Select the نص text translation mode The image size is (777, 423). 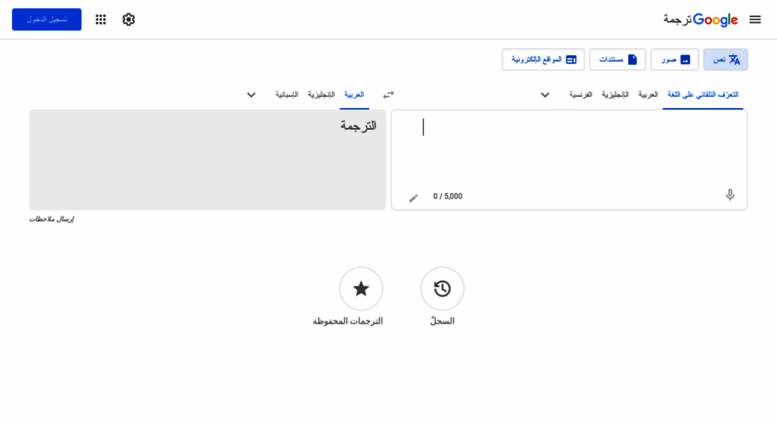725,59
